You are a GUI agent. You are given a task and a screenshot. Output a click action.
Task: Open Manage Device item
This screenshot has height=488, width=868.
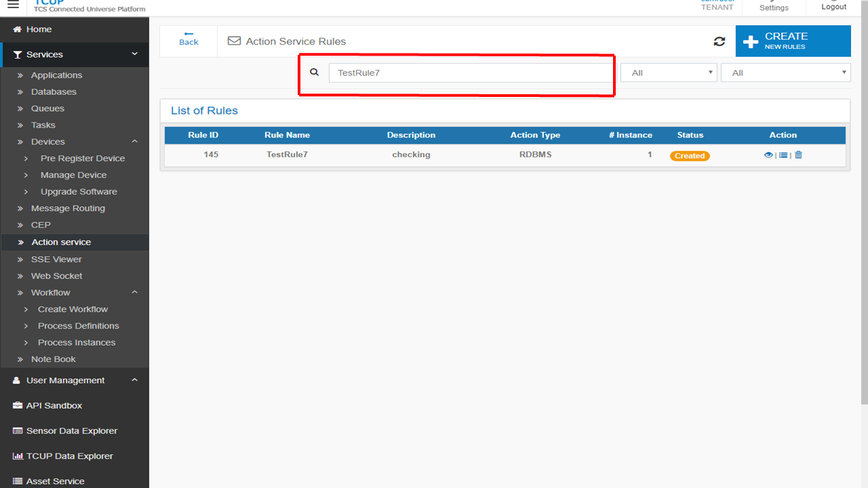(x=73, y=175)
